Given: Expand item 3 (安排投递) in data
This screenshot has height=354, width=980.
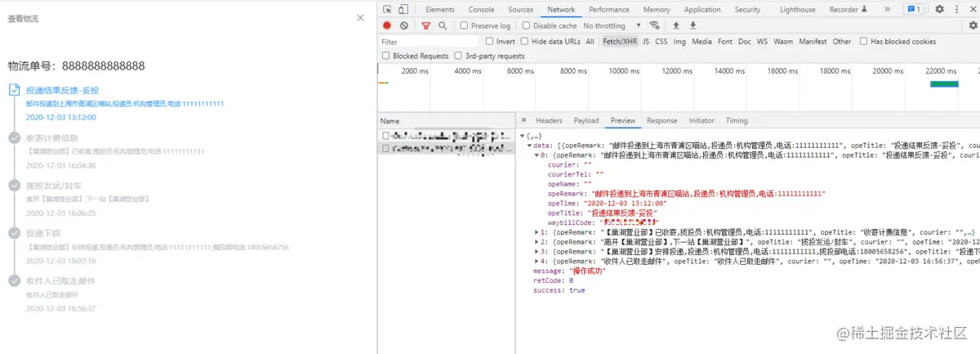Looking at the screenshot, I should 537,251.
